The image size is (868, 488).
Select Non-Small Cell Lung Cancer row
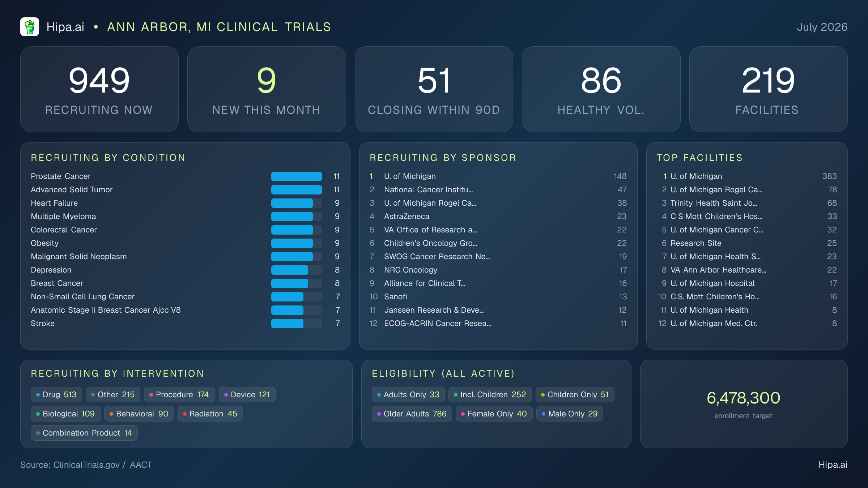pos(185,297)
